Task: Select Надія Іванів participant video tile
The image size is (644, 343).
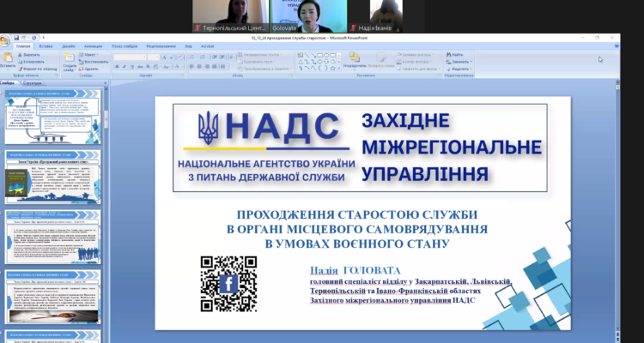Action: pos(386,16)
